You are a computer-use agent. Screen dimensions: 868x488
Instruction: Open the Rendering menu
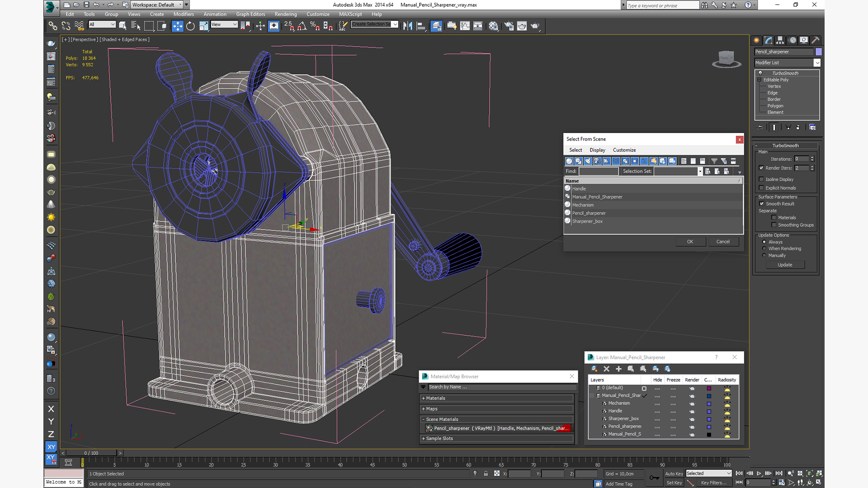coord(285,14)
